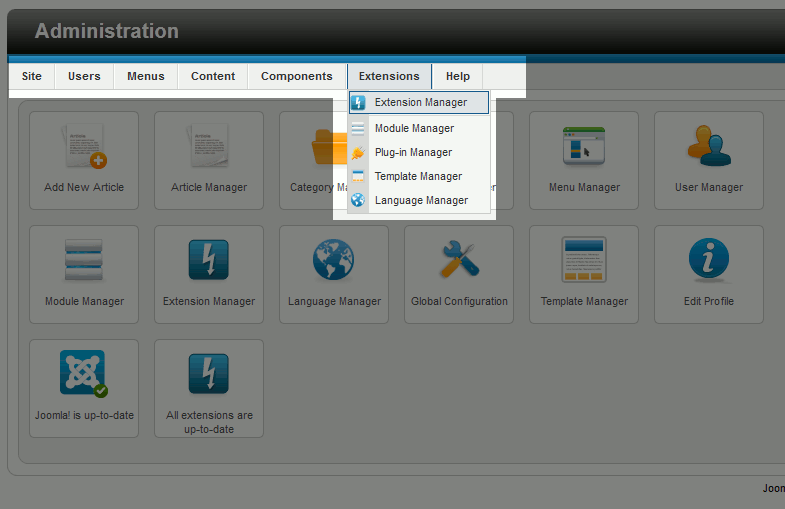Open Article Manager label link
The height and width of the screenshot is (509, 785).
(209, 187)
